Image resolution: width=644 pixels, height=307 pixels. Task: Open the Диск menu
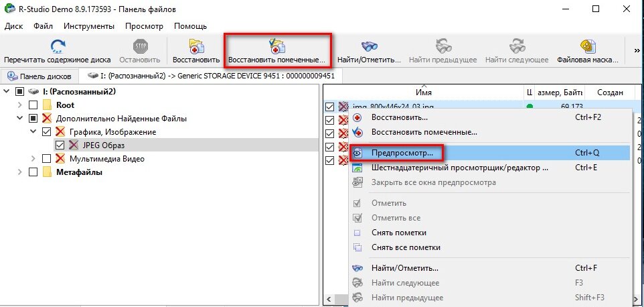click(x=13, y=26)
